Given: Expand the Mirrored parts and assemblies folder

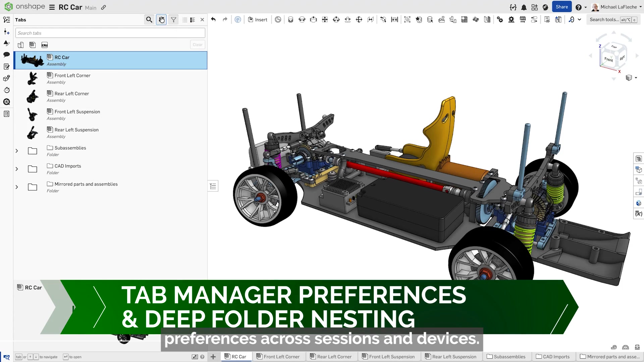Looking at the screenshot, I should point(17,187).
